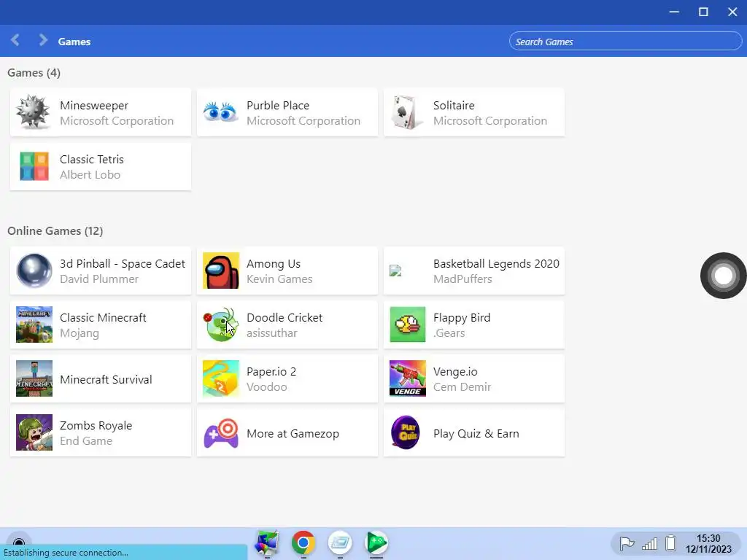Image resolution: width=747 pixels, height=560 pixels.
Task: Click the Venge.io title text
Action: pyautogui.click(x=455, y=371)
